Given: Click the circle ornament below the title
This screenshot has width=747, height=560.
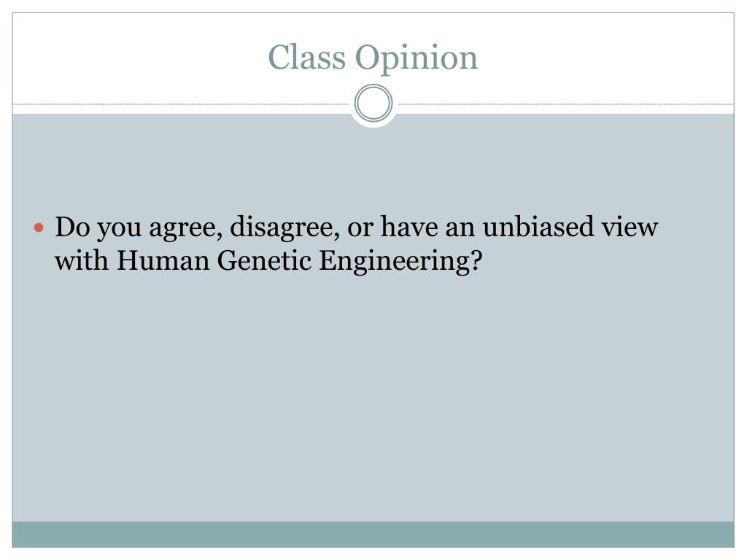Looking at the screenshot, I should pos(373,104).
